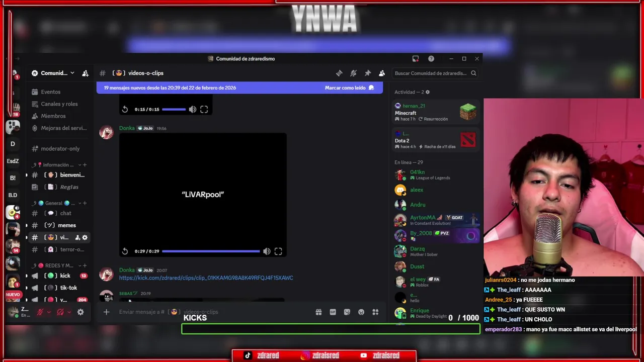Open the Reglas channel

click(59, 187)
